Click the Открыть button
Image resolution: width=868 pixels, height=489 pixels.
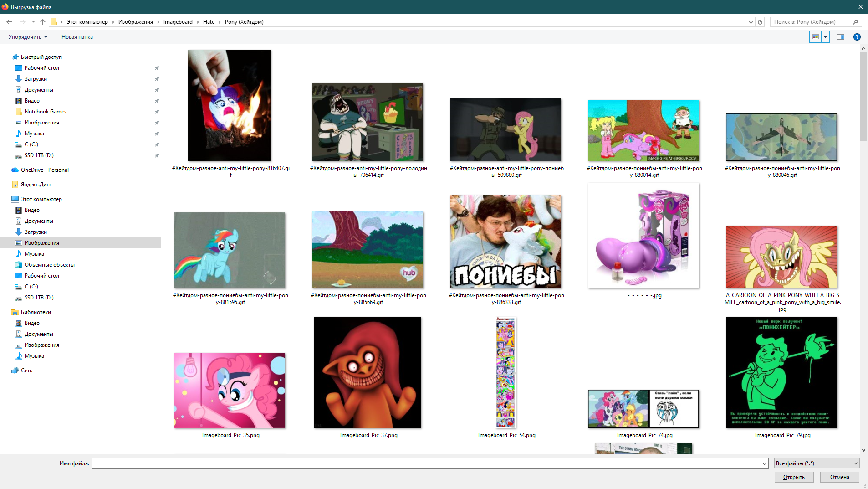pos(794,477)
